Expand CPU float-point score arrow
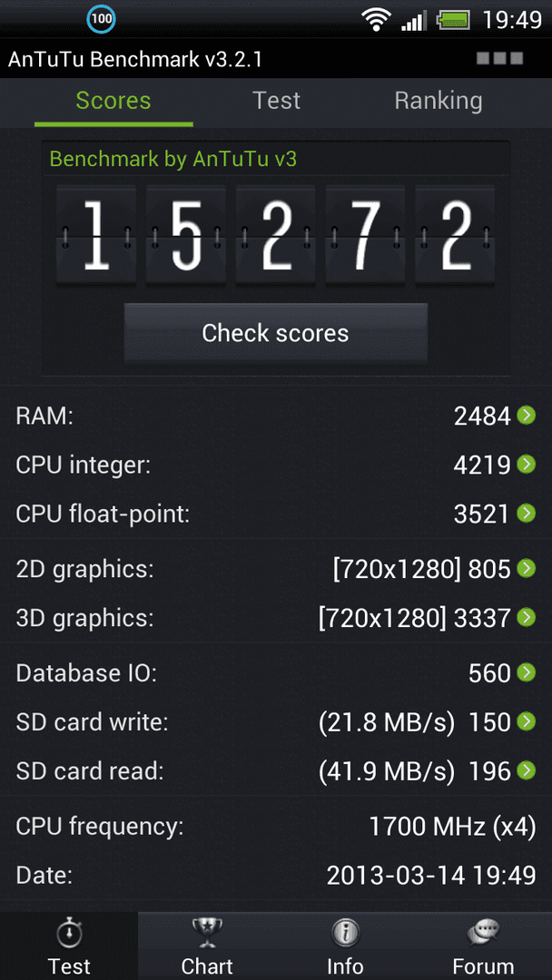The height and width of the screenshot is (980, 552). 527,513
